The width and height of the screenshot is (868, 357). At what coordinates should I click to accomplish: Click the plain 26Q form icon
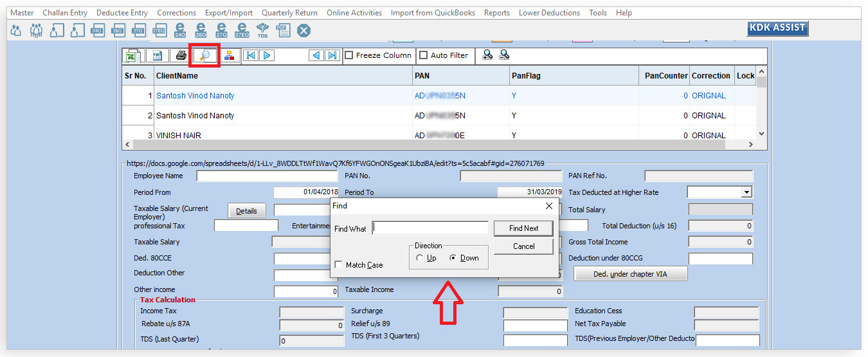(x=118, y=30)
